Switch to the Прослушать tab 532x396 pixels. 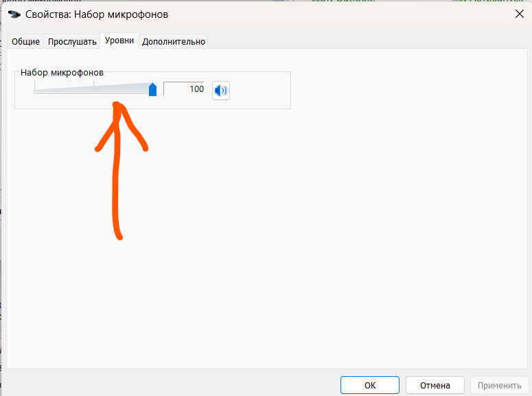pos(72,42)
